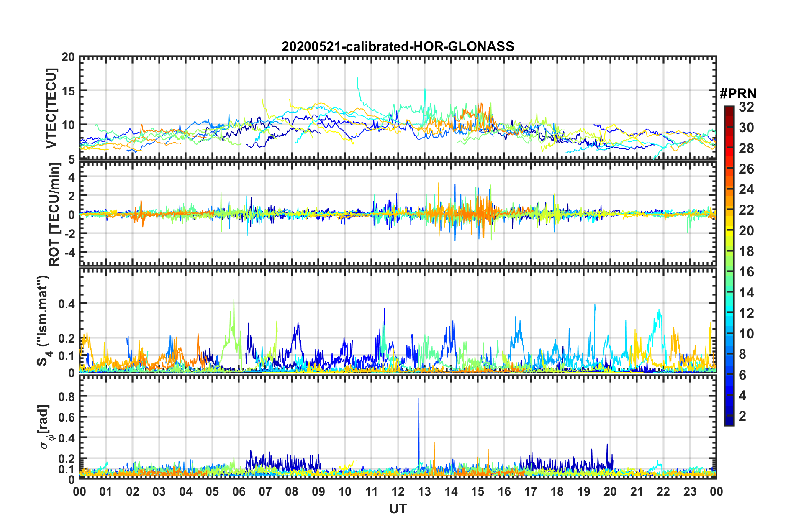Screen dimensions: 796x532
Task: Click colorbar tick label 26
Action: click(x=746, y=169)
